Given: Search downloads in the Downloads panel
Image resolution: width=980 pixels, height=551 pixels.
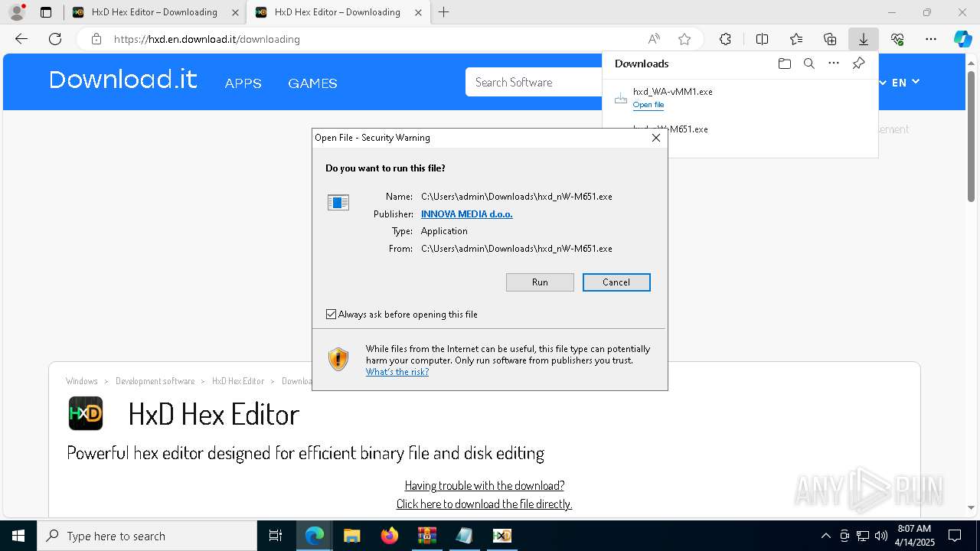Looking at the screenshot, I should (x=808, y=64).
